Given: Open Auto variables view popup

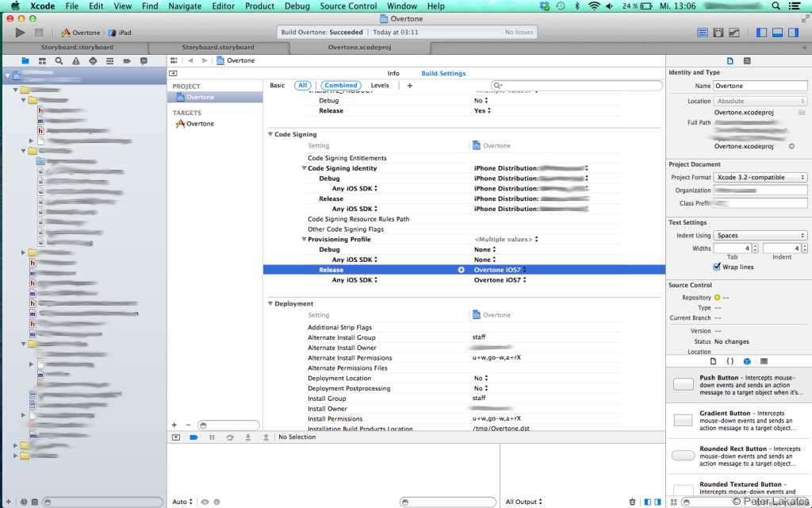Looking at the screenshot, I should 182,502.
